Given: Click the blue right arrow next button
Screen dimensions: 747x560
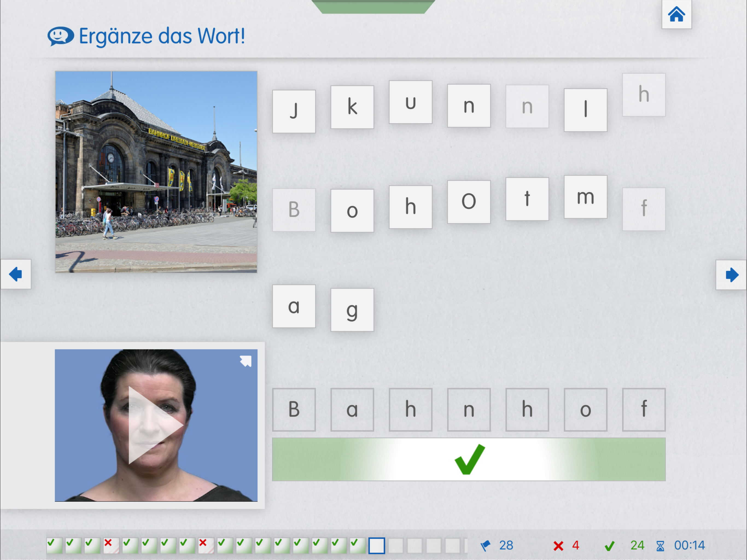Looking at the screenshot, I should [731, 275].
